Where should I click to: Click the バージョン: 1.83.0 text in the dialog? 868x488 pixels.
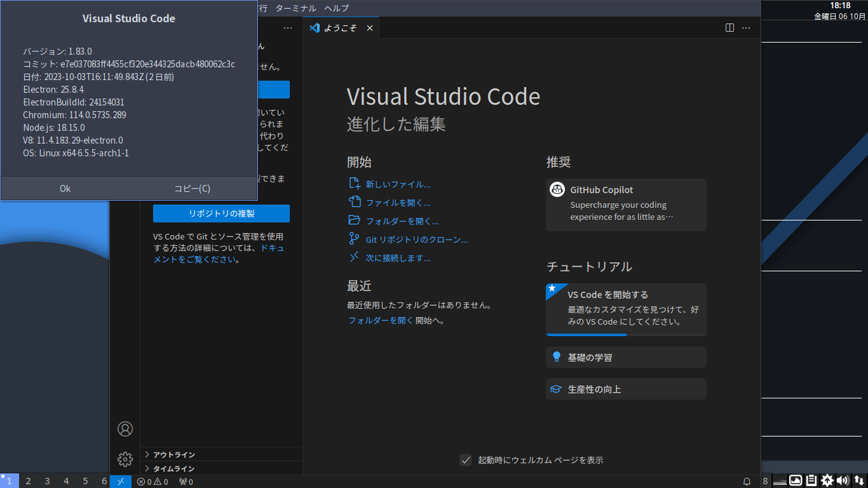[57, 51]
